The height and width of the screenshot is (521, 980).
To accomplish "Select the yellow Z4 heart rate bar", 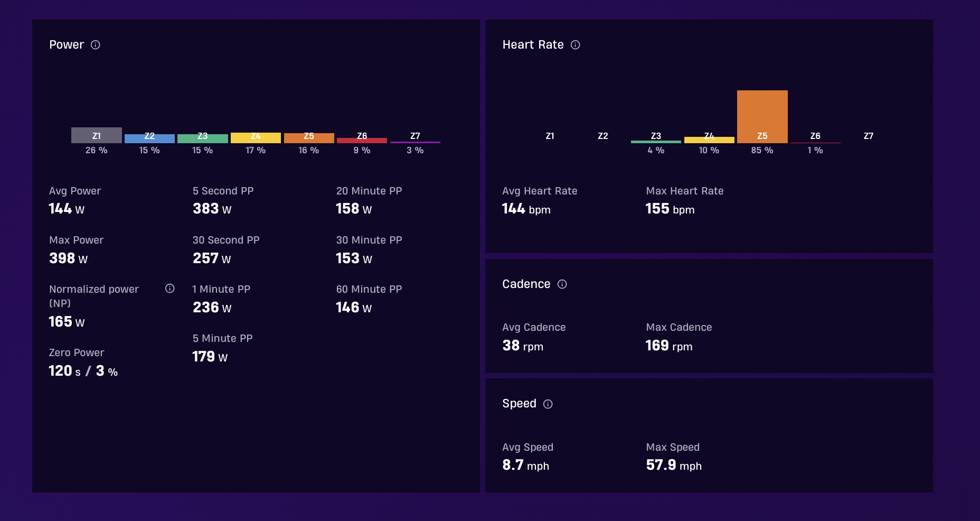I will pos(709,140).
